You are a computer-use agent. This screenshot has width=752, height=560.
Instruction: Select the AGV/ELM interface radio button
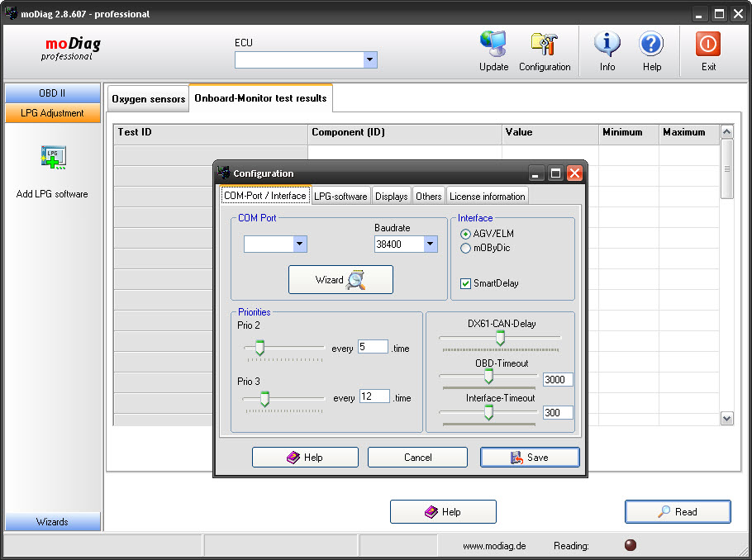point(466,234)
